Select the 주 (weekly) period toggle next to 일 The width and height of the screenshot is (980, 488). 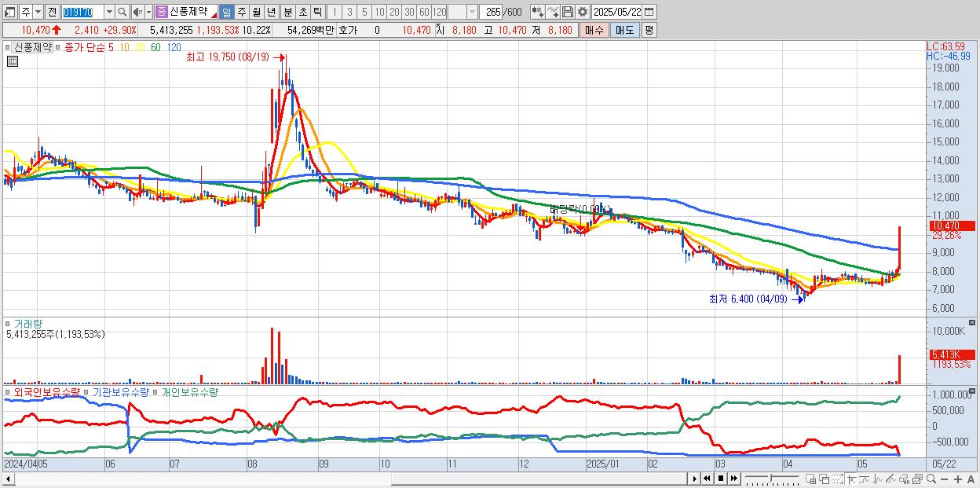(x=241, y=12)
